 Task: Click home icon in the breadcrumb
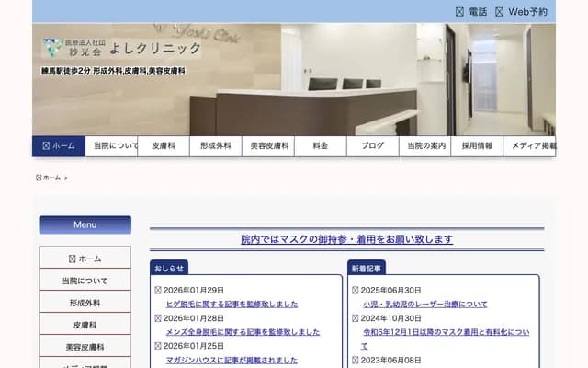coord(39,178)
